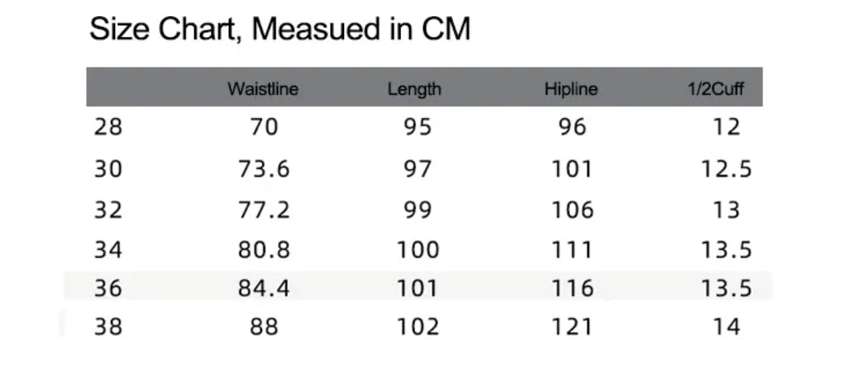Click the waistline value 77.2
Image resolution: width=868 pixels, height=365 pixels.
pyautogui.click(x=264, y=211)
